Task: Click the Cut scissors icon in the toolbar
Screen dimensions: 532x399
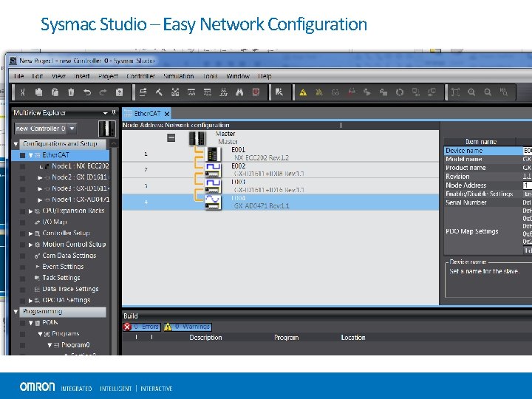Action: 22,92
